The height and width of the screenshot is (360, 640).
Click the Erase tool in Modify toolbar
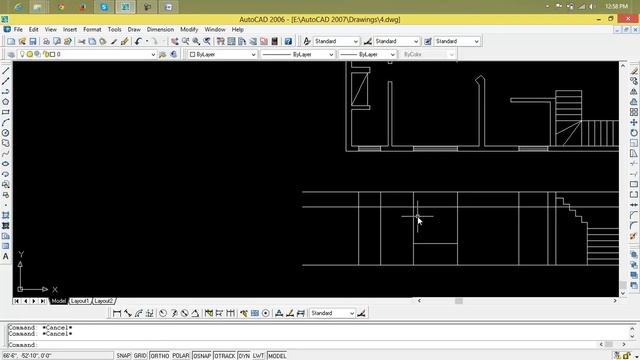(633, 71)
